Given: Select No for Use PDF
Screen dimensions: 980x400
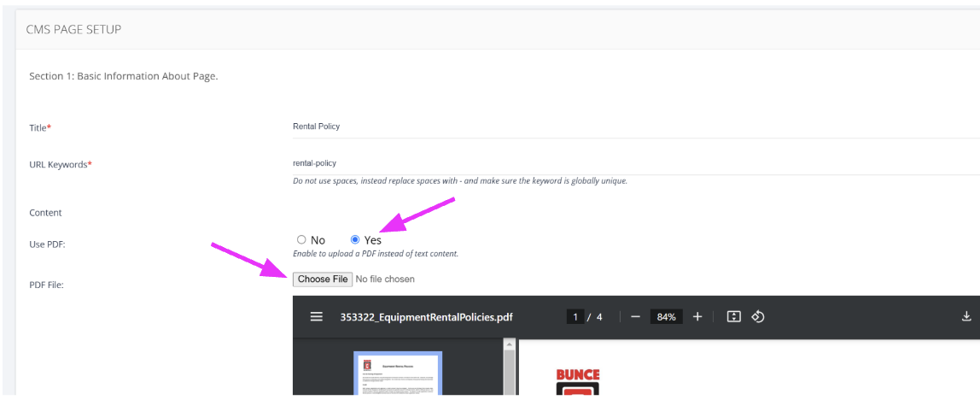Looking at the screenshot, I should pos(302,240).
